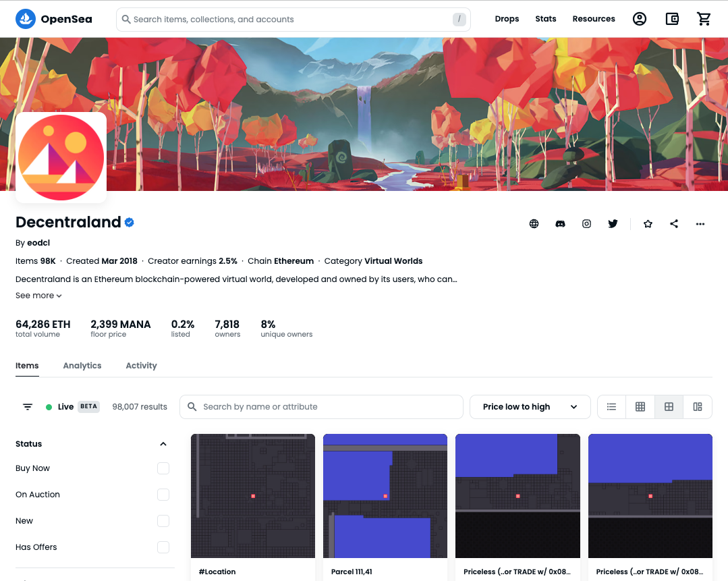
Task: Open the Drops menu
Action: tap(507, 19)
